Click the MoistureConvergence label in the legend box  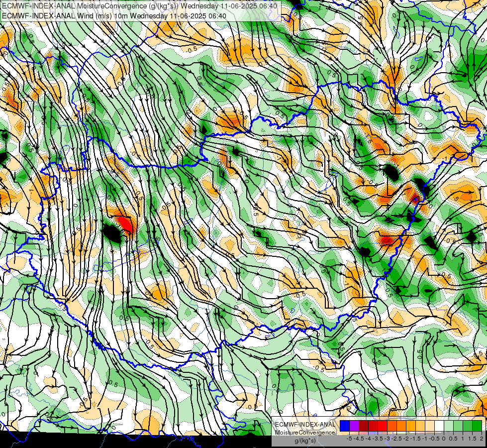[305, 433]
